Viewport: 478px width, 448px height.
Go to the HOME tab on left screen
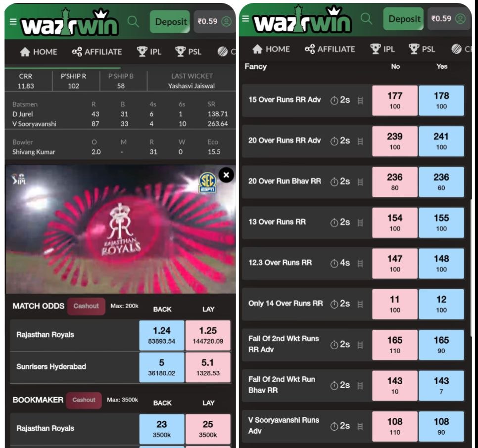39,52
